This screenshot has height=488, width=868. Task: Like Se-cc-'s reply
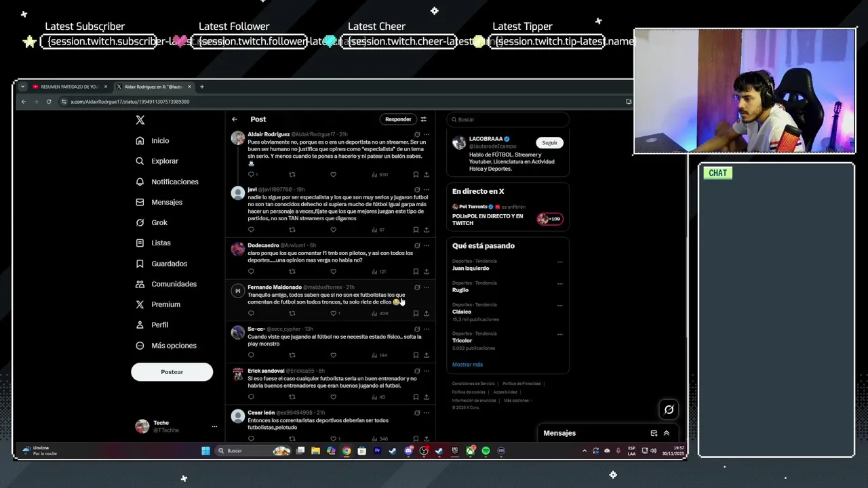333,355
